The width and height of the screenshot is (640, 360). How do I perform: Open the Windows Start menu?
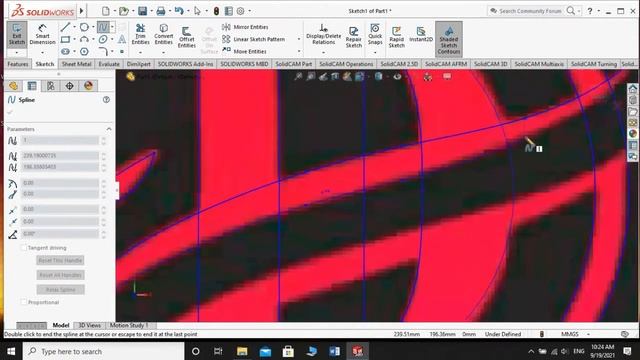pos(11,351)
